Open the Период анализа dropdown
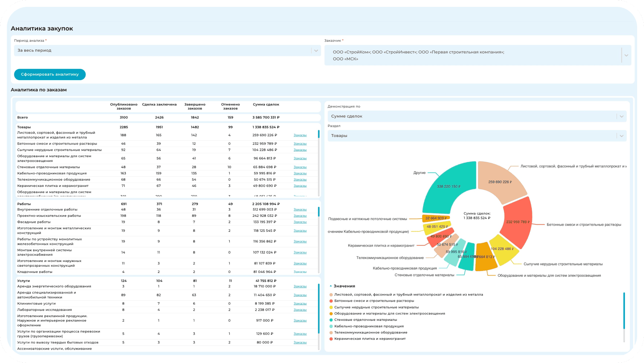This screenshot has width=644, height=363. [x=167, y=51]
